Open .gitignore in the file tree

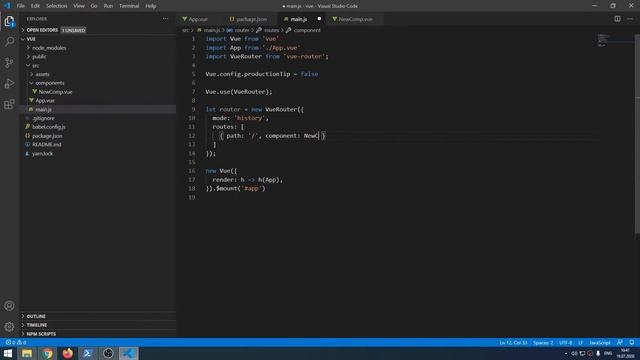43,118
